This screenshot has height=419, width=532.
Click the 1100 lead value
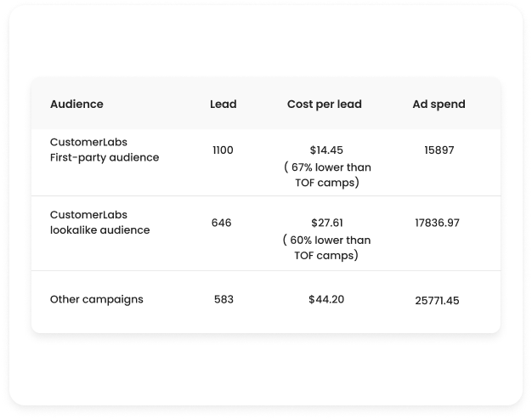point(223,150)
